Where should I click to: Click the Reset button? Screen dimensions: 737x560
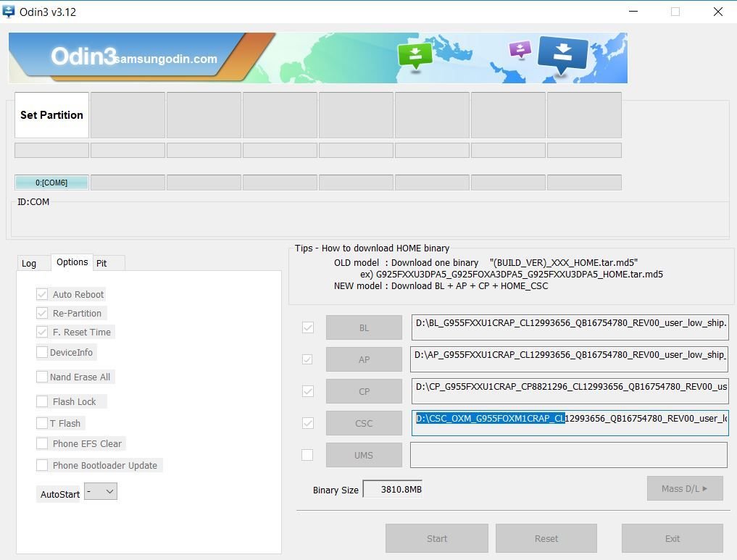pyautogui.click(x=546, y=538)
